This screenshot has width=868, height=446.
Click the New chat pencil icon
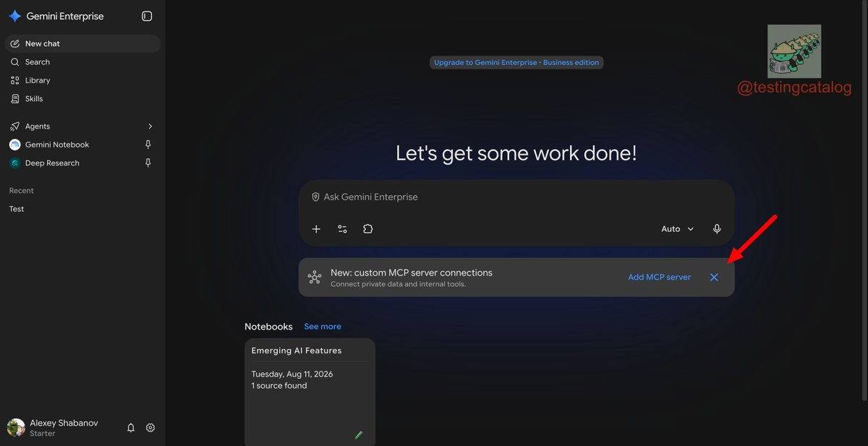coord(14,43)
